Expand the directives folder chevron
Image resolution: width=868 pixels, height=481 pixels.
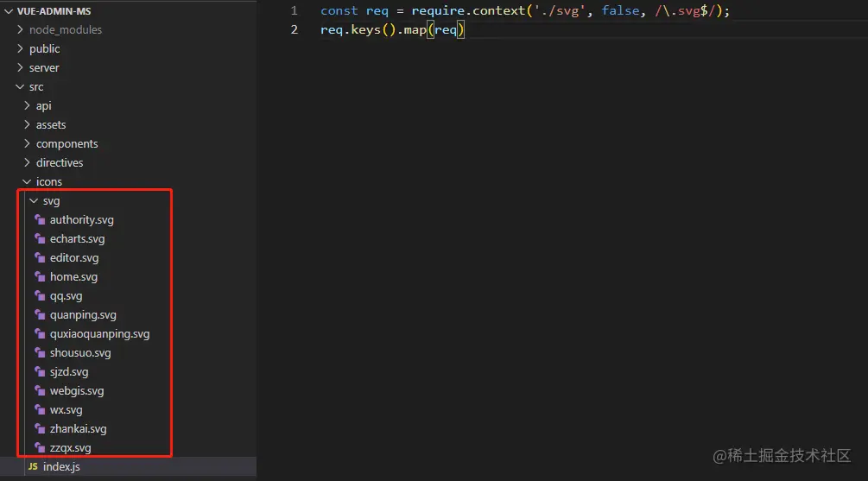[27, 162]
